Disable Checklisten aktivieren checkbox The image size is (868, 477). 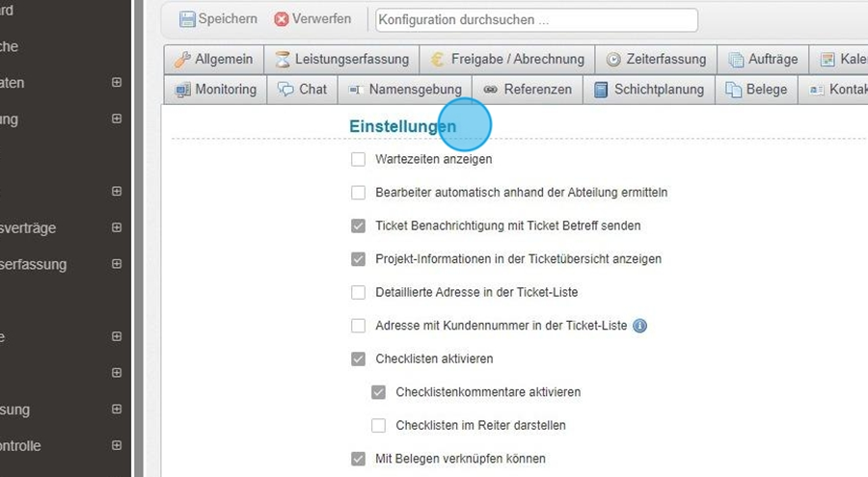click(359, 358)
